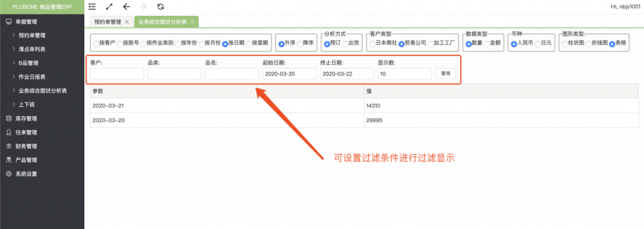Screen dimensions: 644x229
Task: Expand the 往来管理 menu section
Action: 26,132
